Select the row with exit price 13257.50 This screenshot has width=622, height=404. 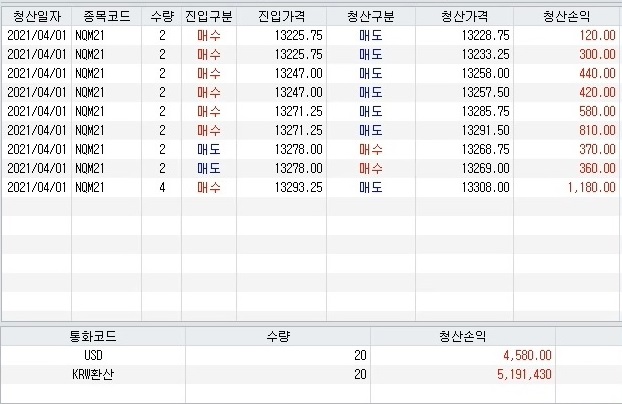[x=311, y=92]
